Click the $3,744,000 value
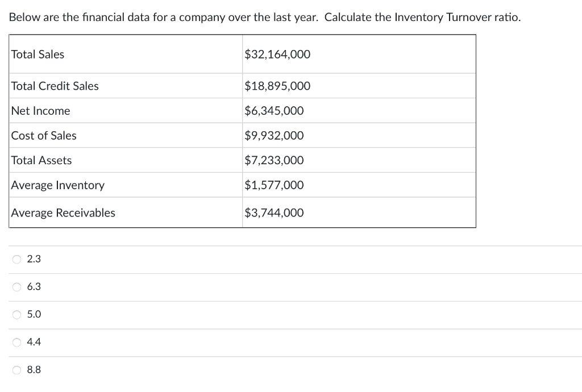 [275, 212]
